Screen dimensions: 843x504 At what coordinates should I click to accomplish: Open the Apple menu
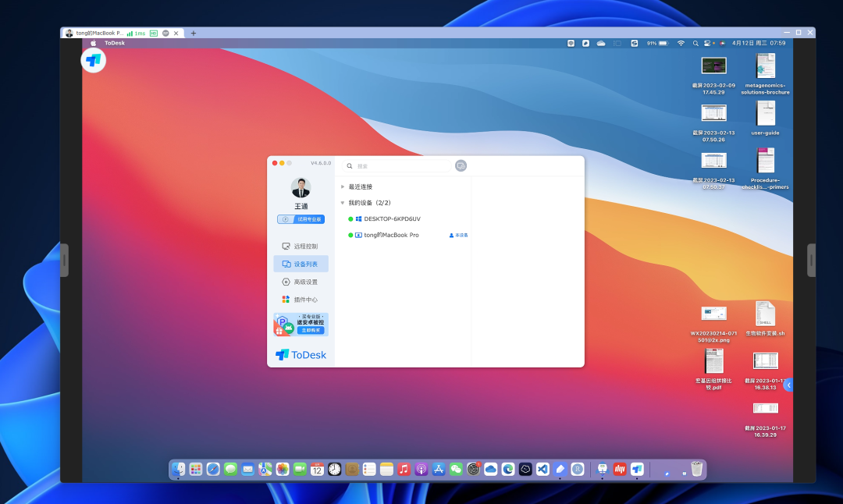(x=93, y=43)
